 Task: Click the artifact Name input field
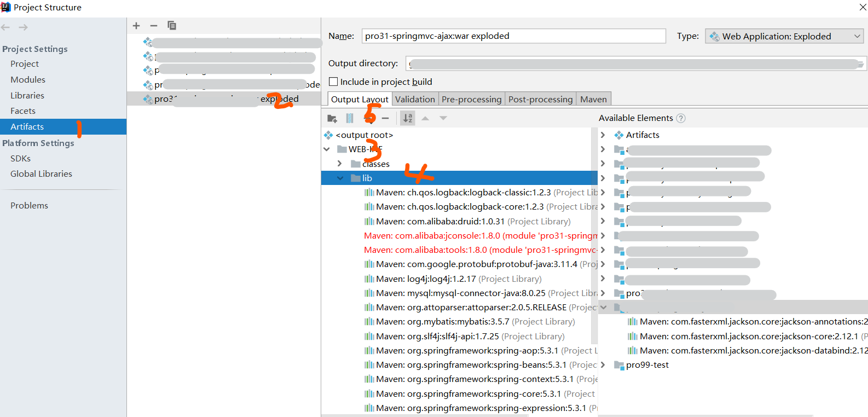click(513, 36)
